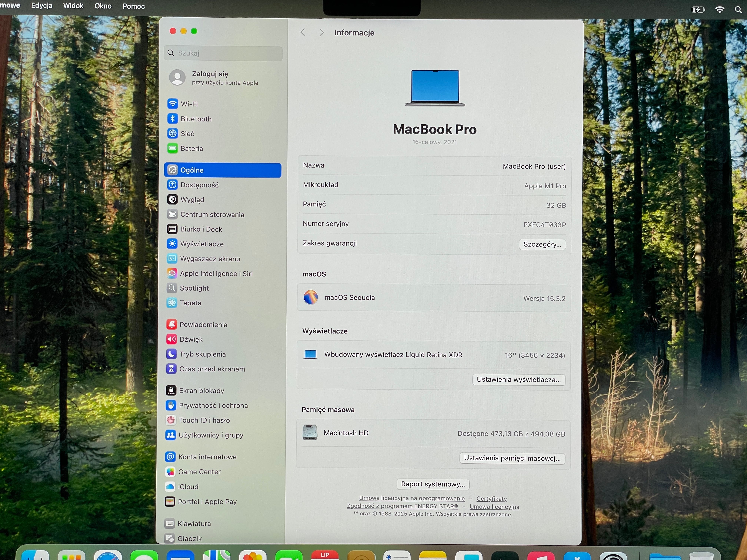Click the battery status menu bar icon
Viewport: 747px width, 560px height.
click(698, 9)
